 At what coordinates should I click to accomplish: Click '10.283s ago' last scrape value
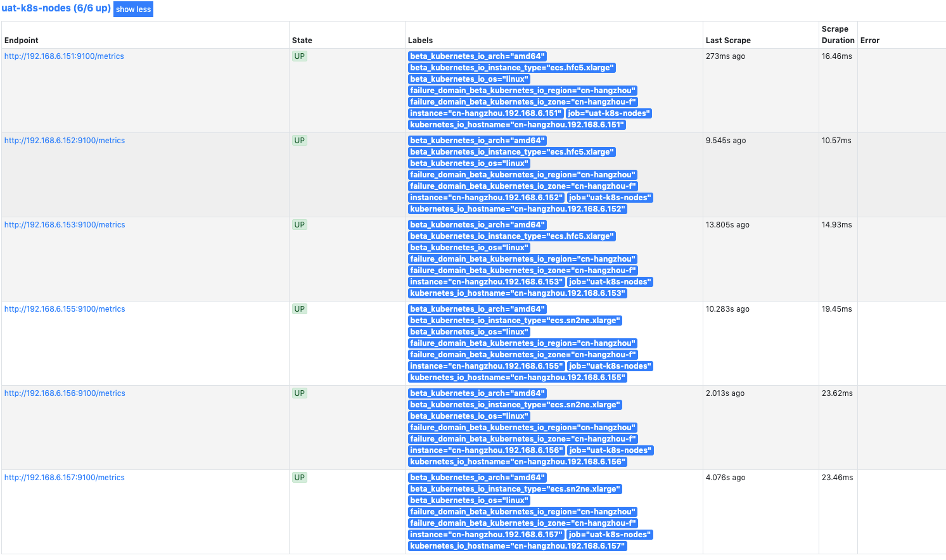click(x=727, y=309)
